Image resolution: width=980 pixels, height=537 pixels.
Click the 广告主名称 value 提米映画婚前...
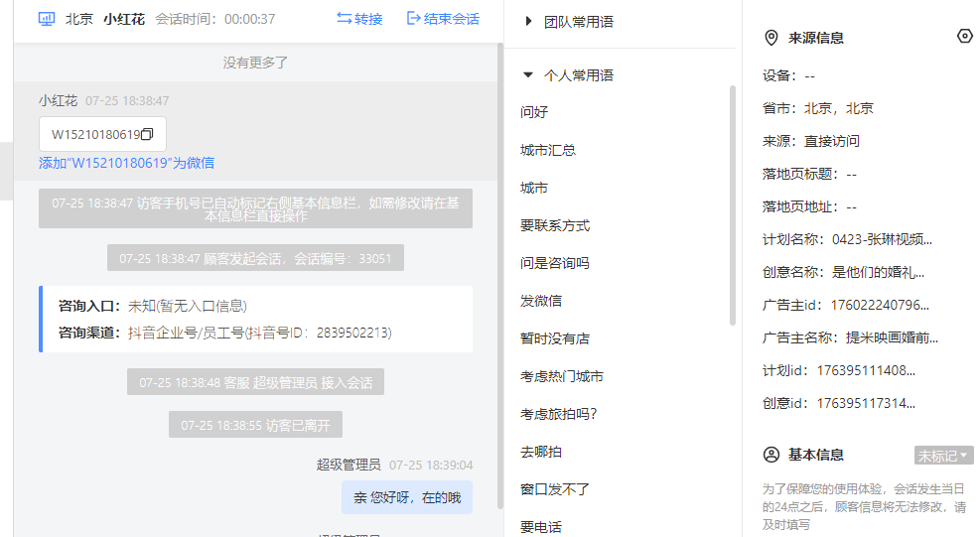(892, 337)
